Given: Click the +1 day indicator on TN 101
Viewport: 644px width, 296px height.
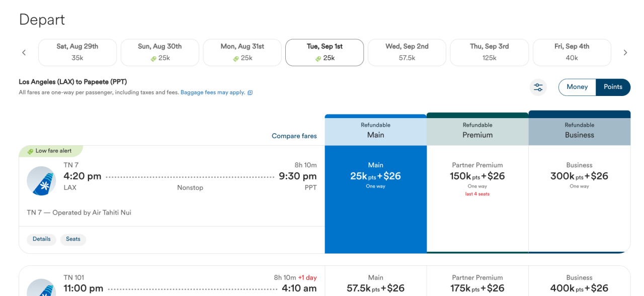Looking at the screenshot, I should (x=307, y=277).
